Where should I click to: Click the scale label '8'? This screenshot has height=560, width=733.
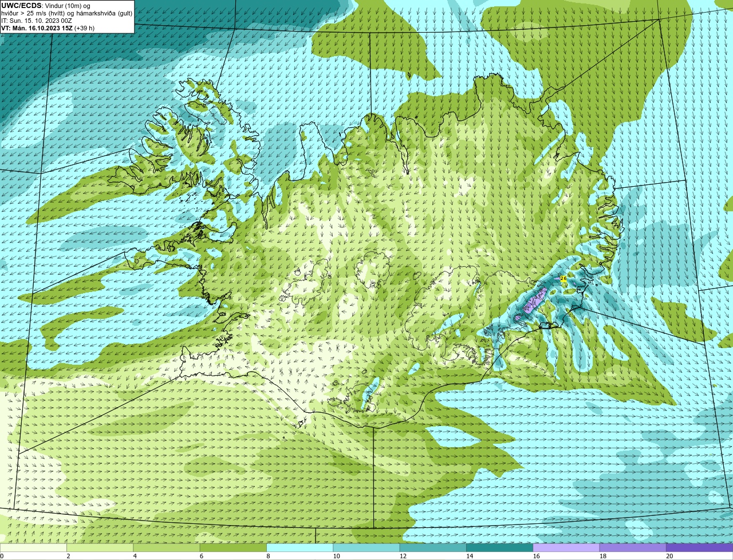(268, 556)
